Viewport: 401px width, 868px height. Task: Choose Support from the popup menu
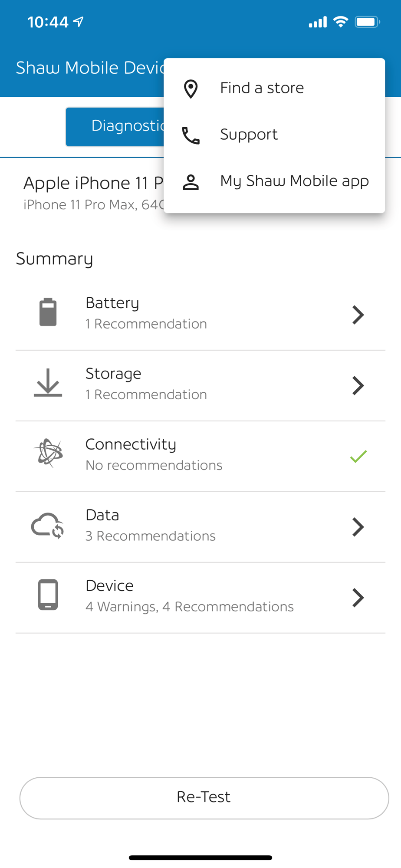coord(274,135)
